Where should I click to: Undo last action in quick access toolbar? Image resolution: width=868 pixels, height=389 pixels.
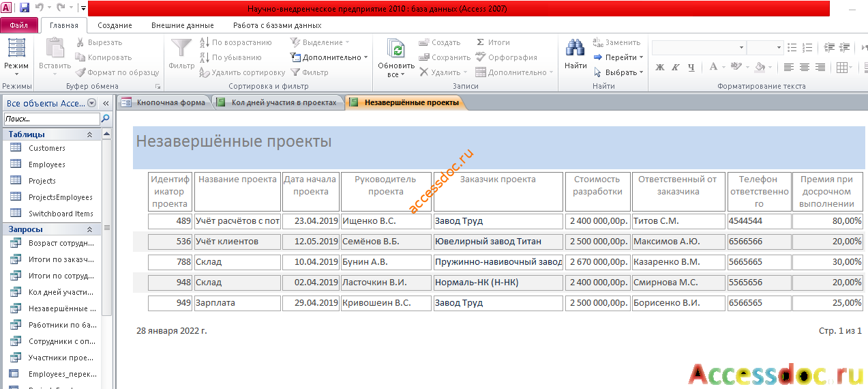pos(39,8)
